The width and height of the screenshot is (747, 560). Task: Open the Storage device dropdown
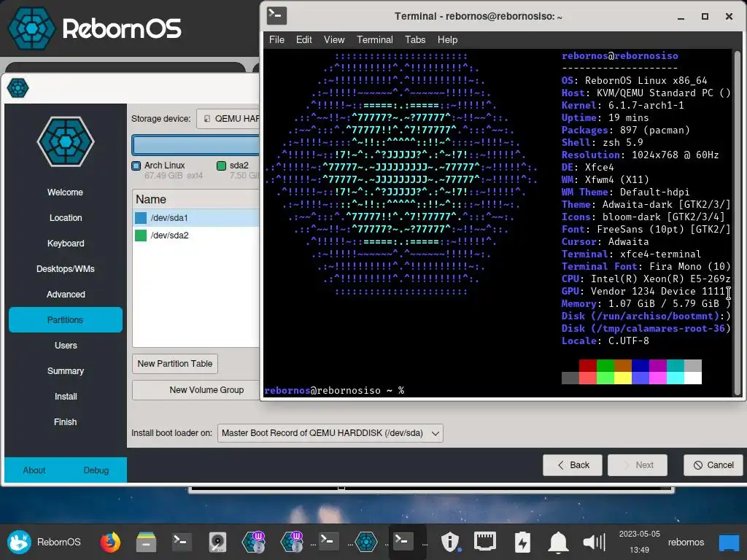pyautogui.click(x=228, y=119)
